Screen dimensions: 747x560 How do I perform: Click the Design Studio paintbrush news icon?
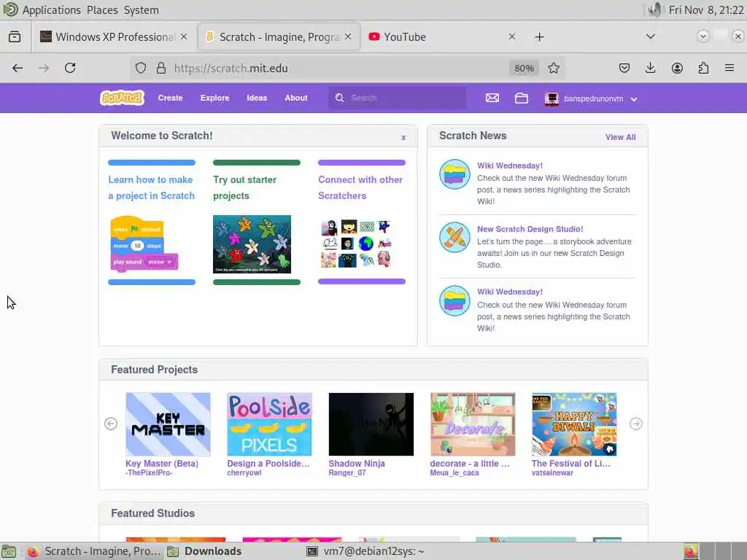click(x=454, y=237)
